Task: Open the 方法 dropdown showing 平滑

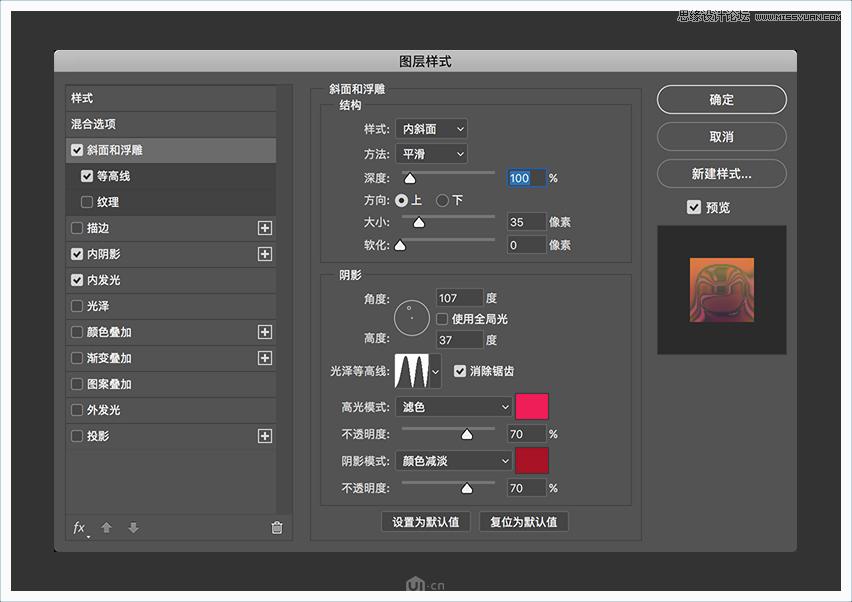Action: (431, 153)
